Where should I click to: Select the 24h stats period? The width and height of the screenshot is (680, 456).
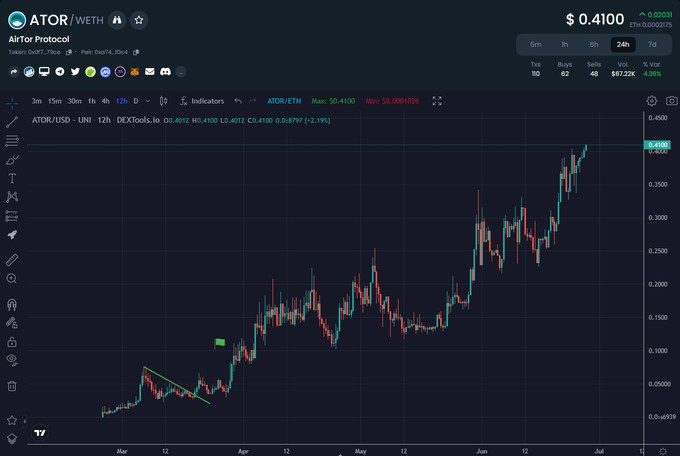coord(623,44)
